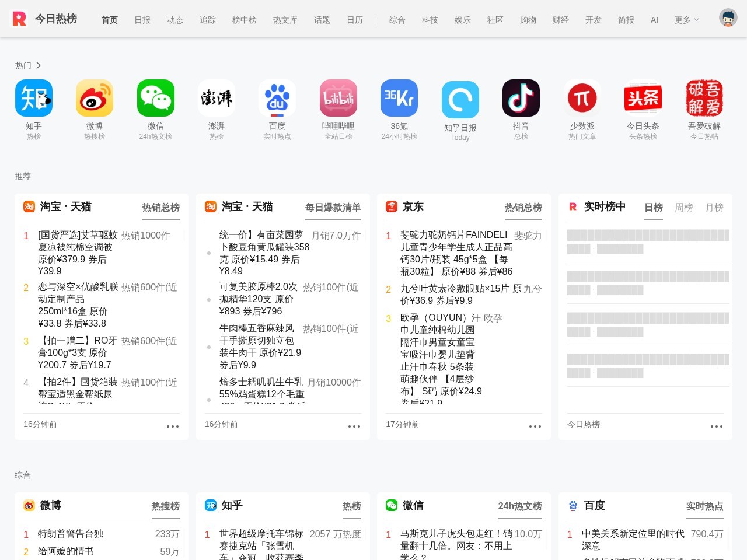
Task: Click 24h热文榜 tab on 微信 card
Action: (520, 506)
